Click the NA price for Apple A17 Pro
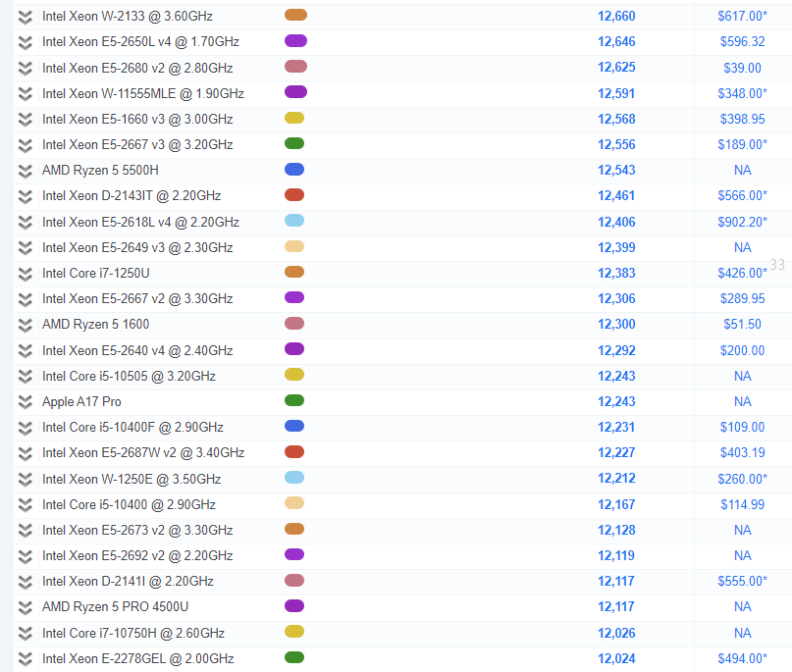Image resolution: width=792 pixels, height=672 pixels. (x=743, y=402)
